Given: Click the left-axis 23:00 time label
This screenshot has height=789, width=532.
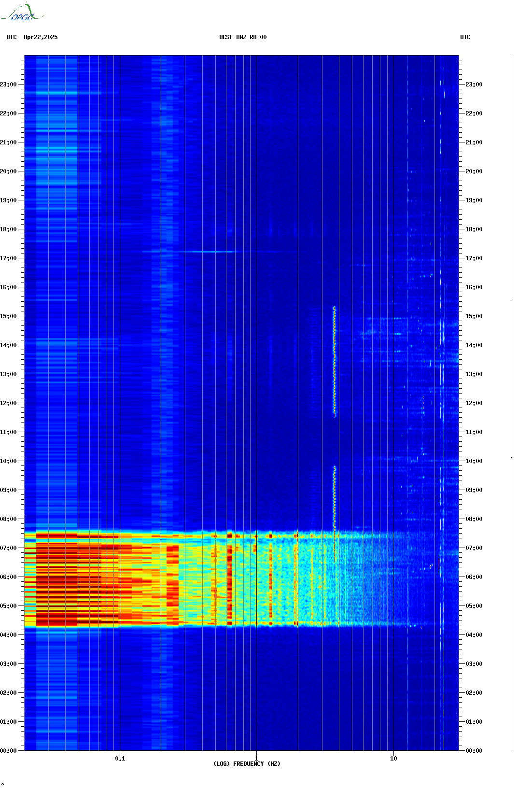Looking at the screenshot, I should click(x=8, y=85).
